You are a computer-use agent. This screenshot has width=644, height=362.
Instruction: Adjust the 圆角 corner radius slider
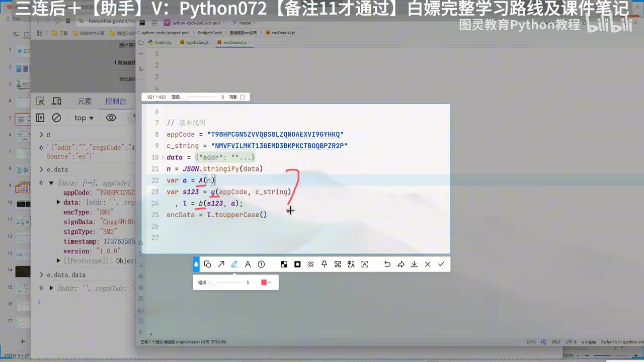(201, 97)
